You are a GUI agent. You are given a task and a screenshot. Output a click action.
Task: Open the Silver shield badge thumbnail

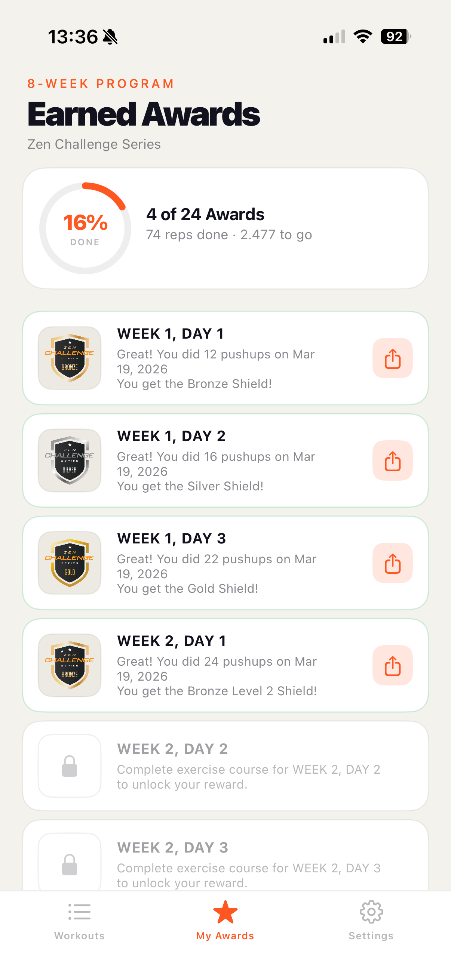[x=70, y=460]
